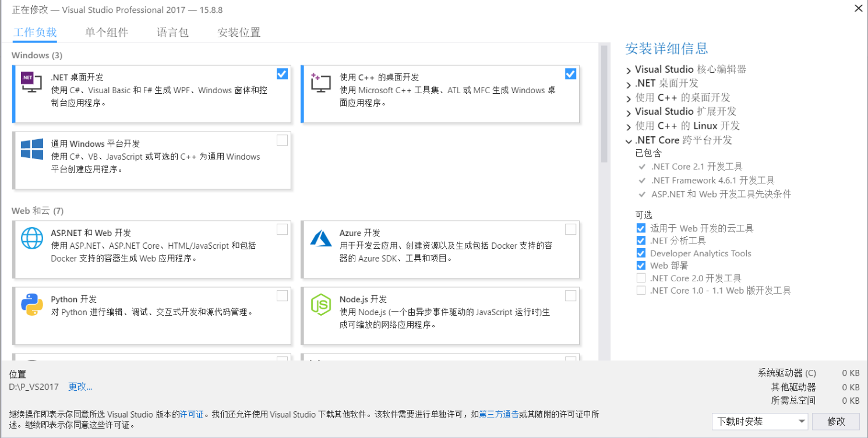Click the D:\P_VS2017 install path text
Viewport: 868px width, 438px height.
[34, 386]
